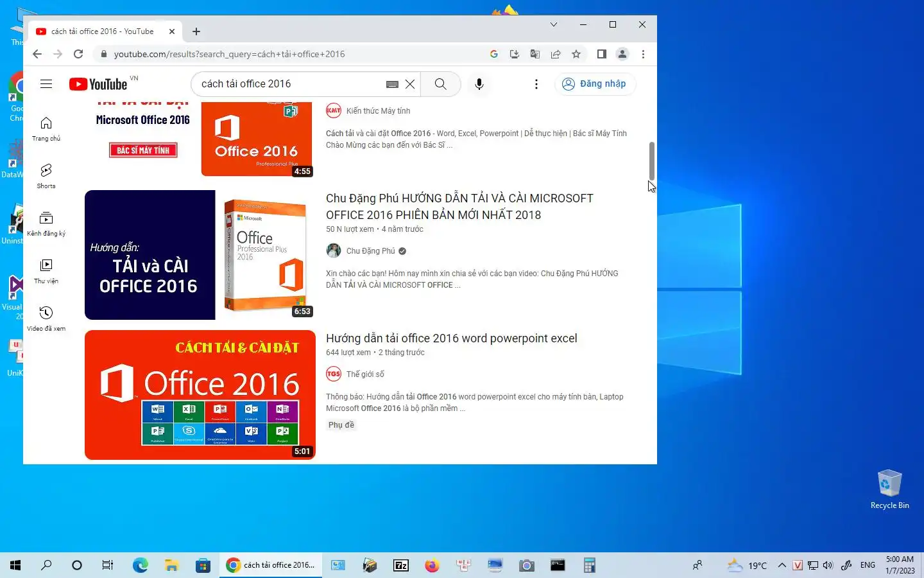Viewport: 924px width, 578px height.
Task: Open Chrome profile avatar
Action: [x=622, y=54]
